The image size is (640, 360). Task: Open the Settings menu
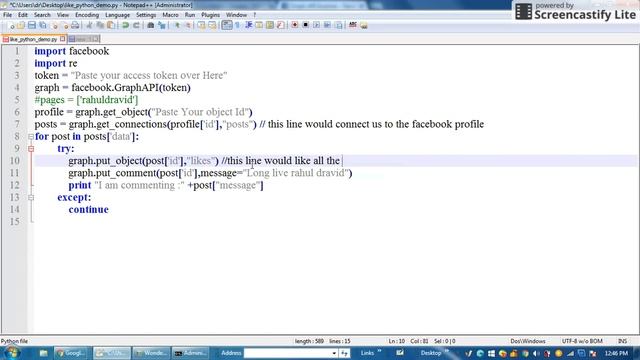click(146, 15)
